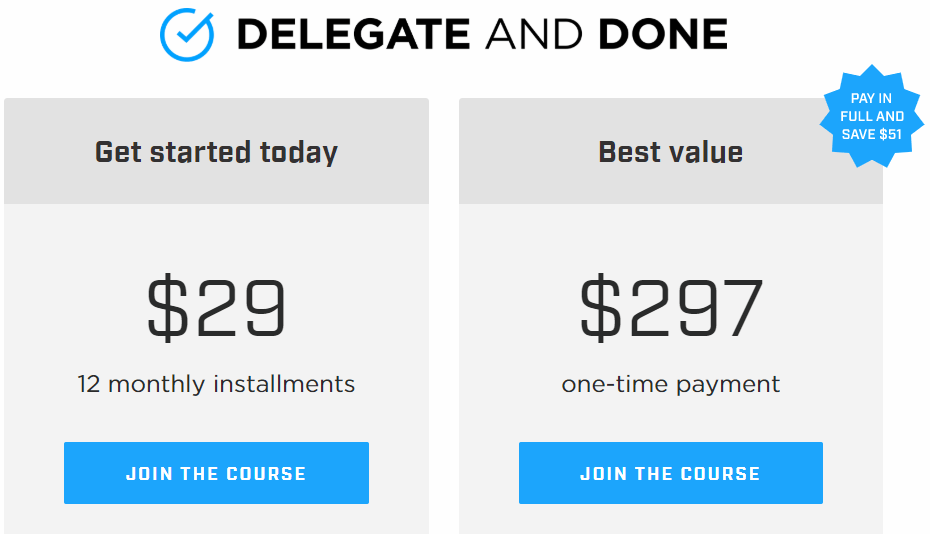Select the "Get started today" plan heading
Viewport: 930px width, 534px height.
[x=216, y=152]
